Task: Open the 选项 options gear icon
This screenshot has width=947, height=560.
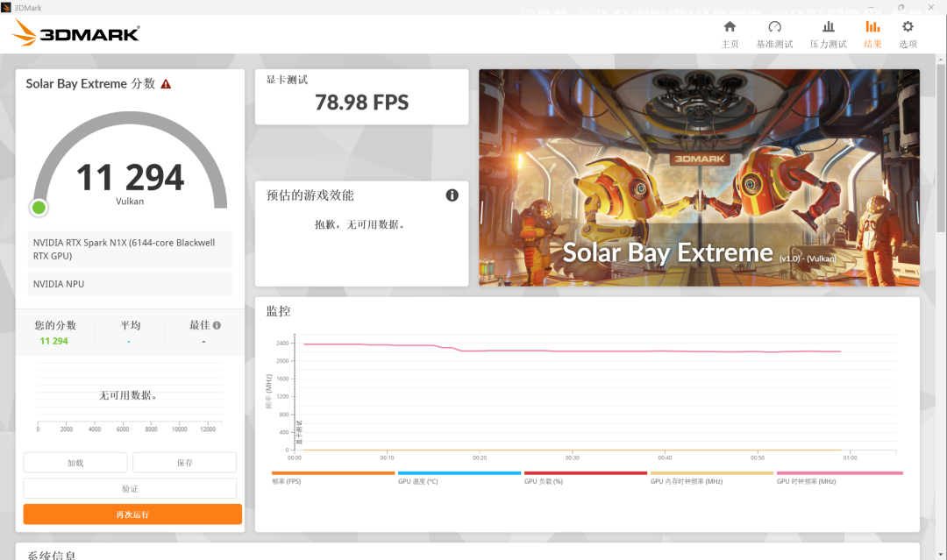Action: click(908, 27)
